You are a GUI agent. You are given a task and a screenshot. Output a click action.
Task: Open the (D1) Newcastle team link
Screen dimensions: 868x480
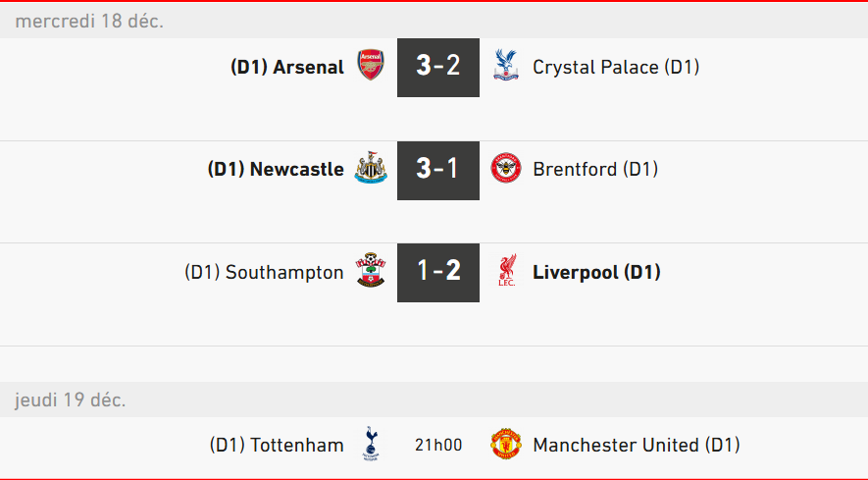pyautogui.click(x=276, y=169)
